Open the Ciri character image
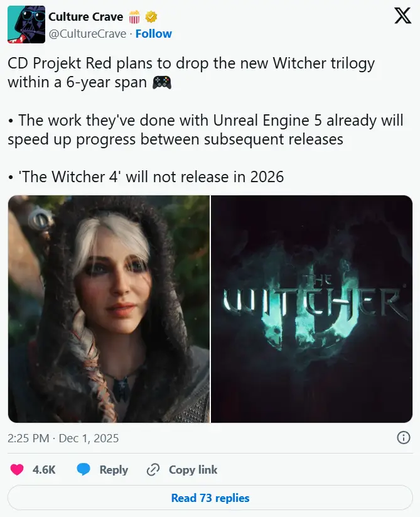420x517 pixels. coord(109,309)
